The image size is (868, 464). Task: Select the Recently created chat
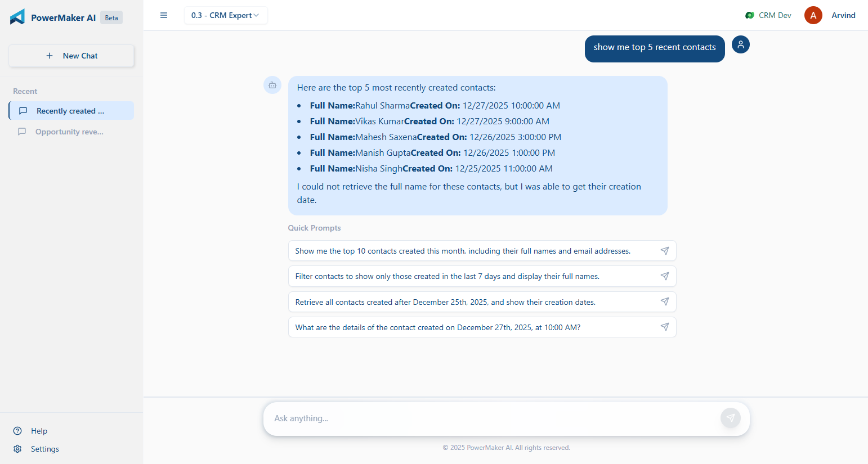point(70,111)
